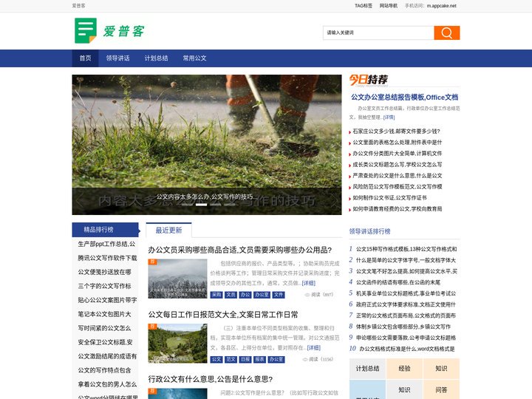Open 笔记本公文包图片大 ranking item
Image resolution: width=532 pixels, height=399 pixels.
tap(104, 314)
